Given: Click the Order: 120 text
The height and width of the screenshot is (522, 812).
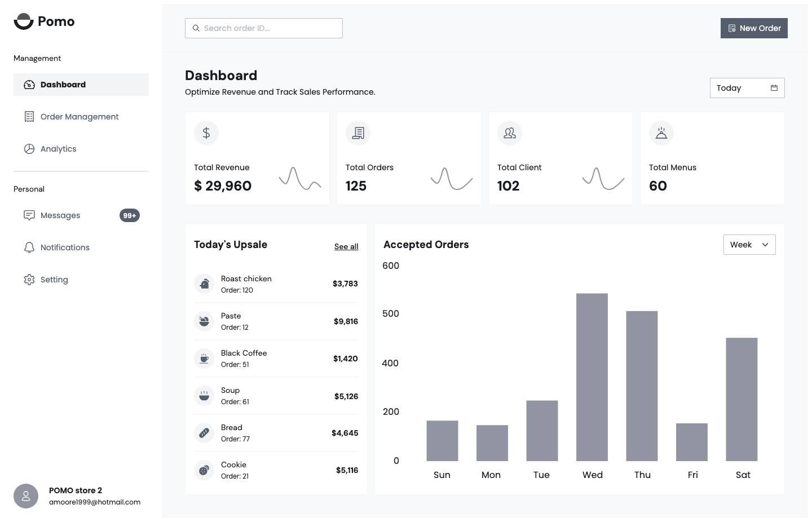Looking at the screenshot, I should (x=237, y=290).
